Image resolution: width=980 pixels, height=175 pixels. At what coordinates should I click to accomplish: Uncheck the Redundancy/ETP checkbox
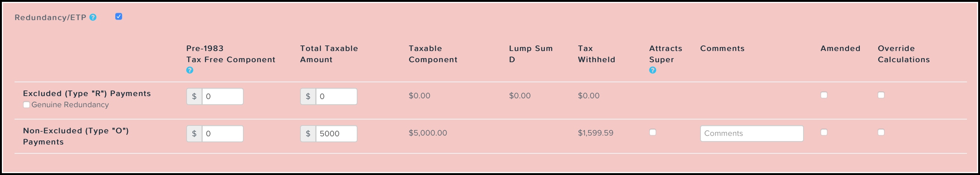coord(119,17)
